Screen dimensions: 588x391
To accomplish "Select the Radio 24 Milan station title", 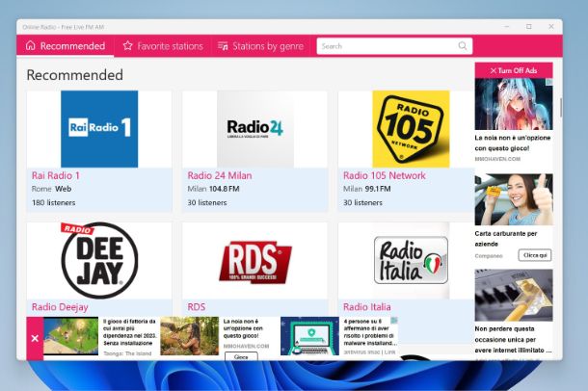I will tap(220, 175).
